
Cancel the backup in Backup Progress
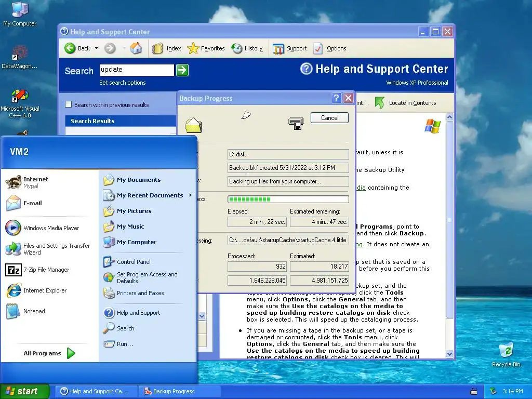329,118
